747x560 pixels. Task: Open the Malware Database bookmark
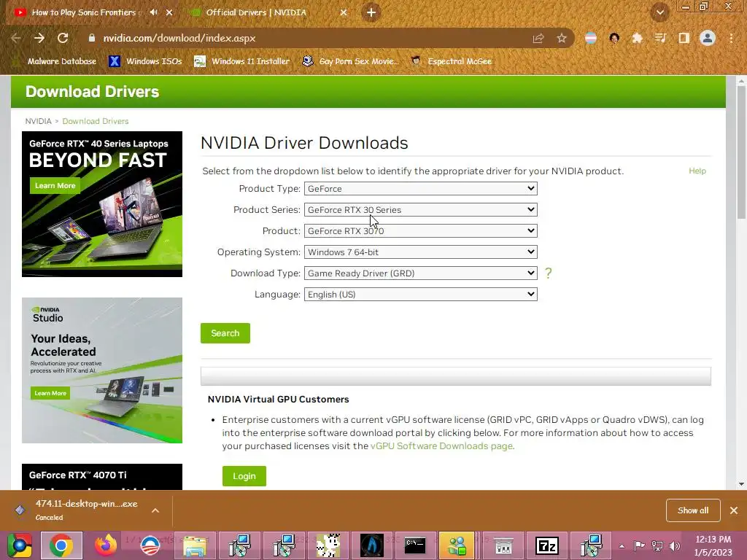pos(54,61)
